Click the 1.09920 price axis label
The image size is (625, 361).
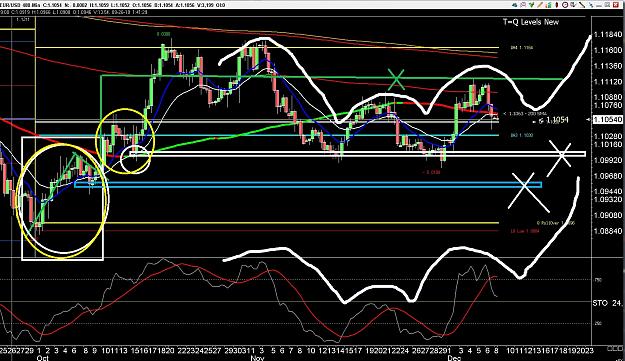(x=607, y=160)
